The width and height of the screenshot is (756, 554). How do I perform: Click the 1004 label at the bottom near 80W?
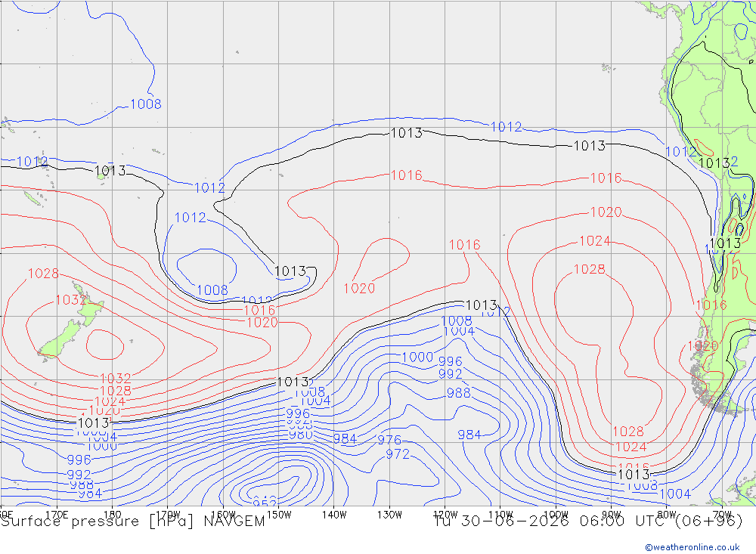tap(675, 494)
